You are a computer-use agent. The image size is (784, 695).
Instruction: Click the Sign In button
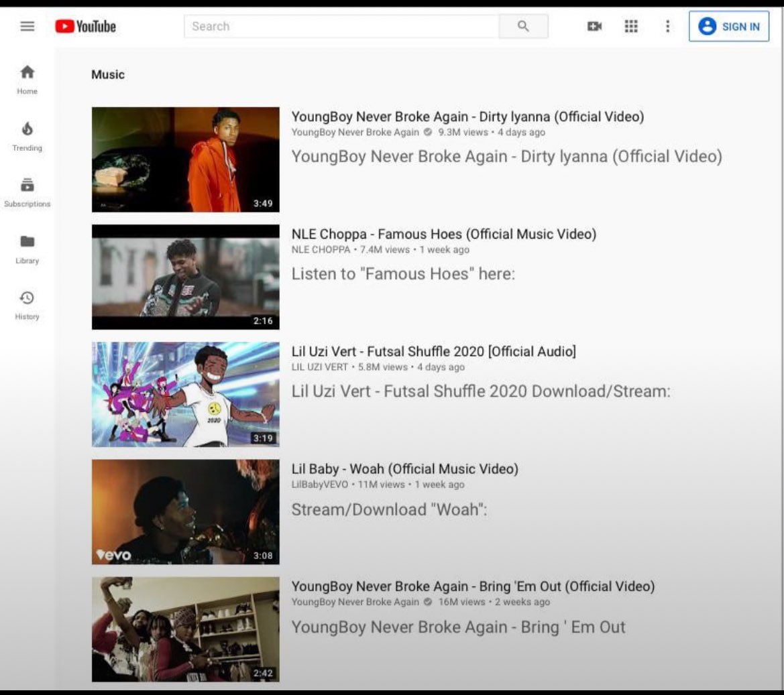click(x=729, y=26)
